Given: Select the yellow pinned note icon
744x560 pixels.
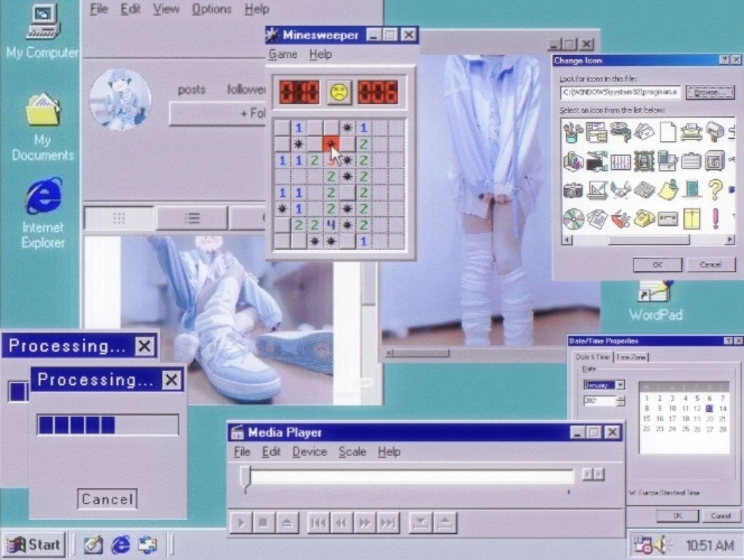Looking at the screenshot, I should coord(668,189).
